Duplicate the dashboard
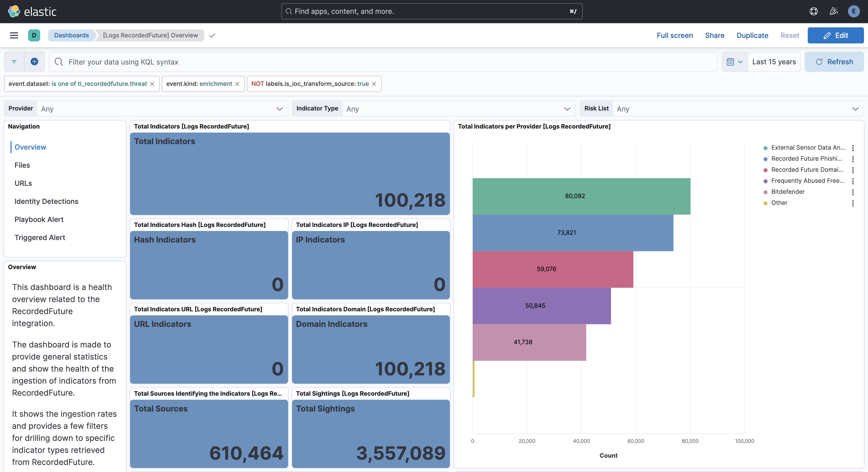The width and height of the screenshot is (868, 472). tap(752, 35)
